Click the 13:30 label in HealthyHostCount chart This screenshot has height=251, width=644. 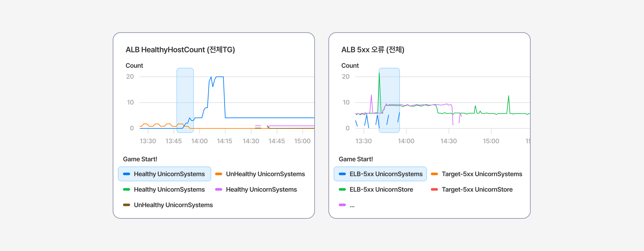(148, 141)
